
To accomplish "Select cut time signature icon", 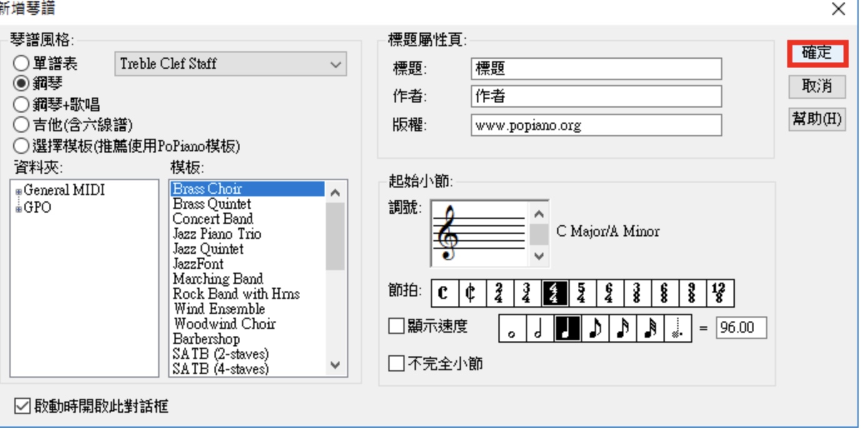I will [472, 293].
